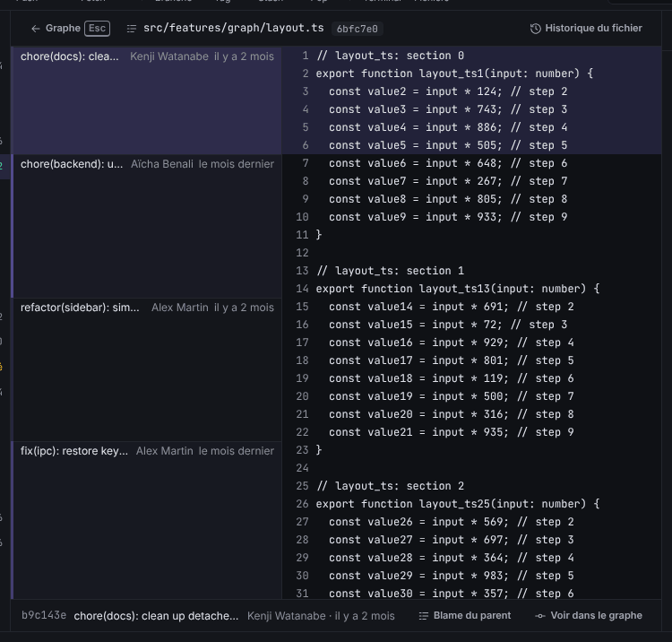Open Blame du parent

464,615
